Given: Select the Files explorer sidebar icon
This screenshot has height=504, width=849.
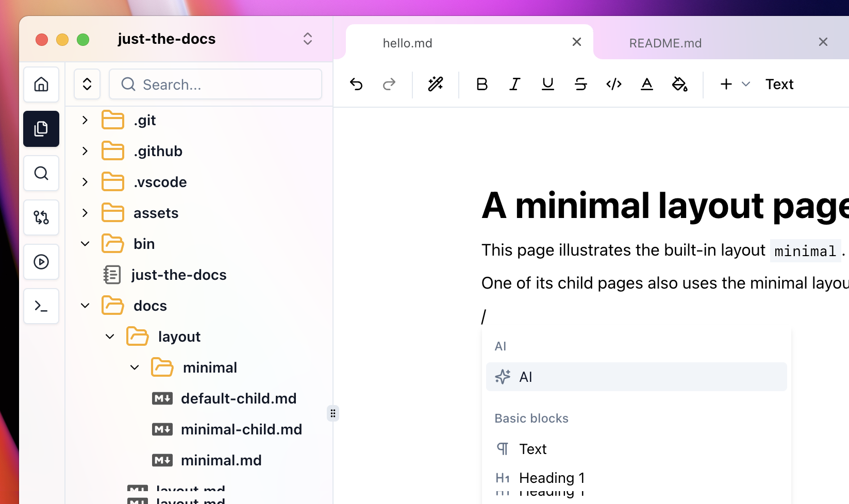Looking at the screenshot, I should (41, 129).
